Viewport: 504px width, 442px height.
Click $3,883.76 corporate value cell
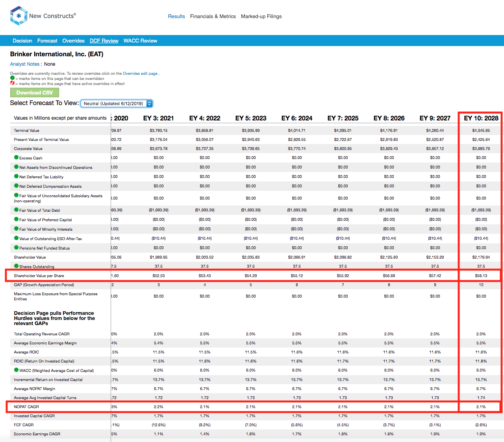click(481, 149)
